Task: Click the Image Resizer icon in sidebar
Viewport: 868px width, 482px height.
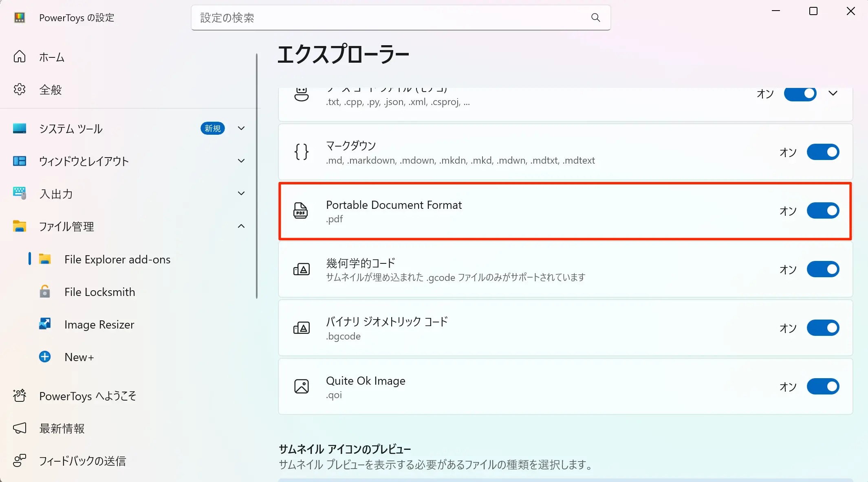Action: [45, 324]
